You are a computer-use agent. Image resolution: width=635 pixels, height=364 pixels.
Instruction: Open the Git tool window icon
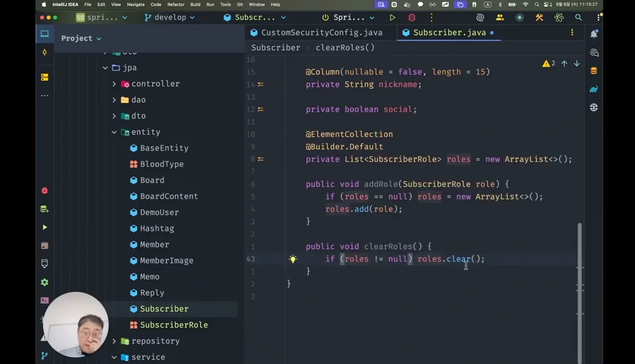click(x=45, y=355)
